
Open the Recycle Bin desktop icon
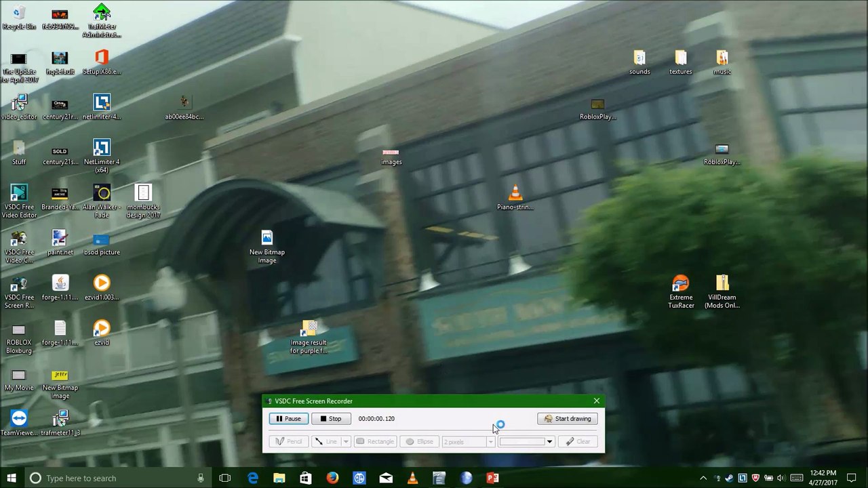coord(19,18)
